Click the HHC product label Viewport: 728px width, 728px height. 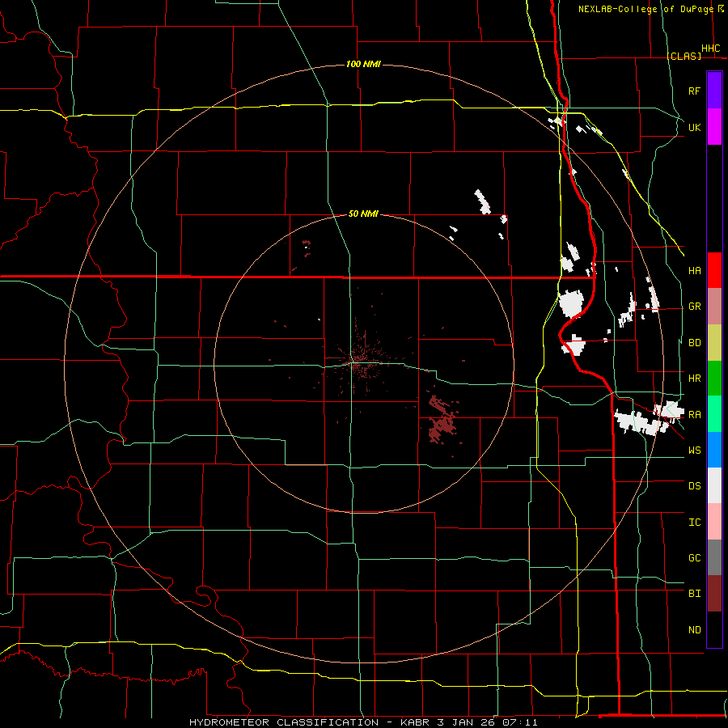(710, 49)
